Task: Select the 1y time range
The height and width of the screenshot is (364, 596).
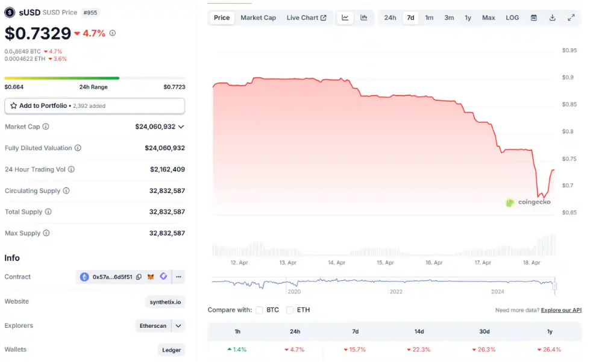Action: 468,17
